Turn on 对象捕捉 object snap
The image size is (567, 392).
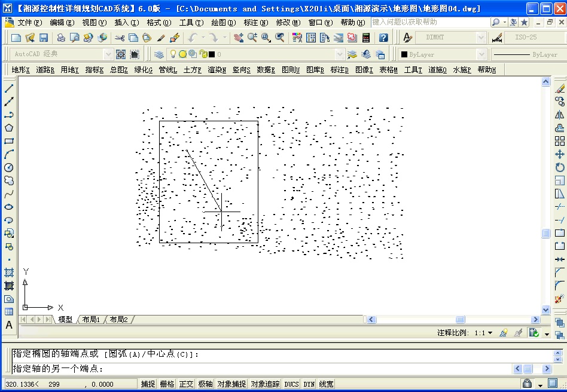[231, 384]
